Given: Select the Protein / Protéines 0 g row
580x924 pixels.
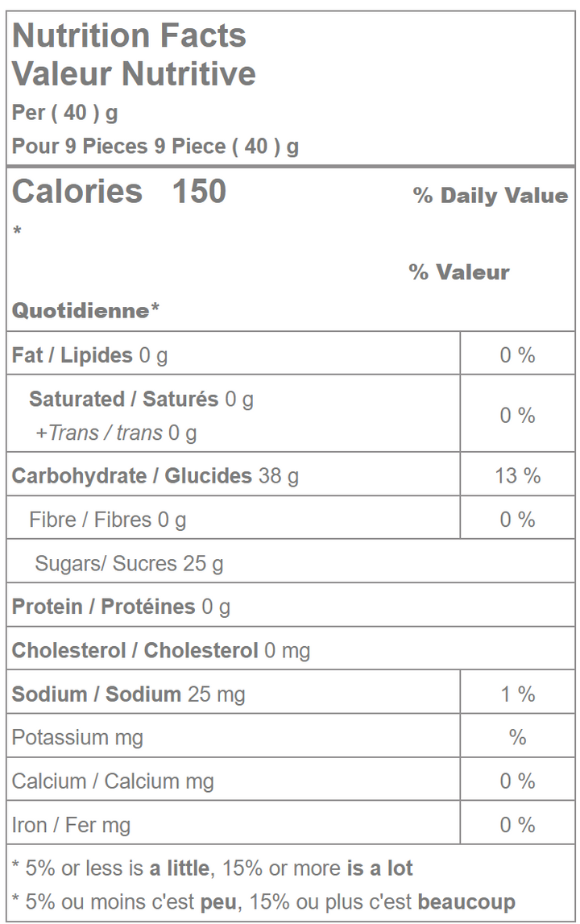Looking at the screenshot, I should pyautogui.click(x=121, y=607).
